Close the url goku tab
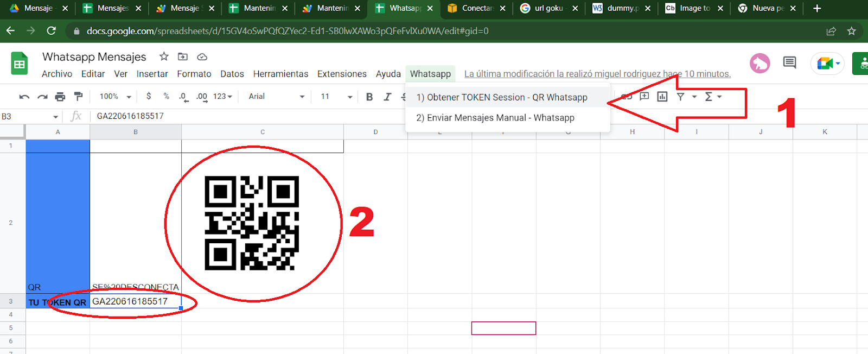 tap(575, 8)
